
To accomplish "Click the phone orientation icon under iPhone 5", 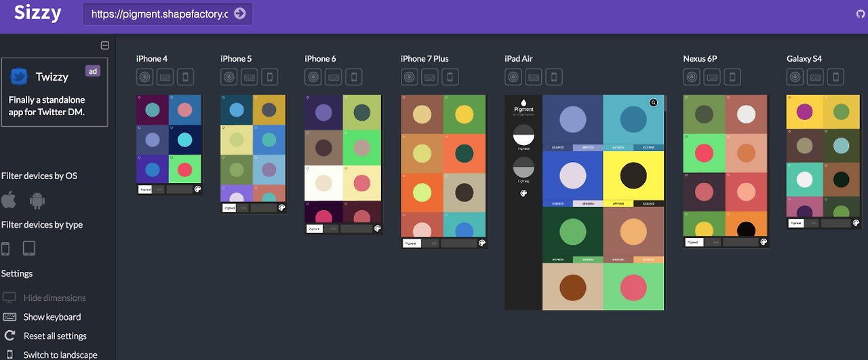I will (x=270, y=77).
